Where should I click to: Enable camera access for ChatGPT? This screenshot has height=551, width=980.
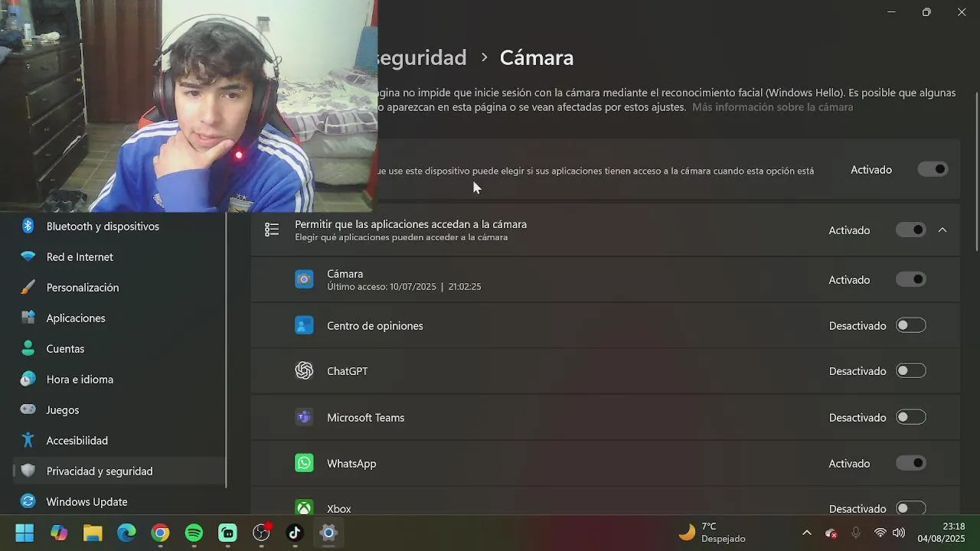(x=910, y=370)
